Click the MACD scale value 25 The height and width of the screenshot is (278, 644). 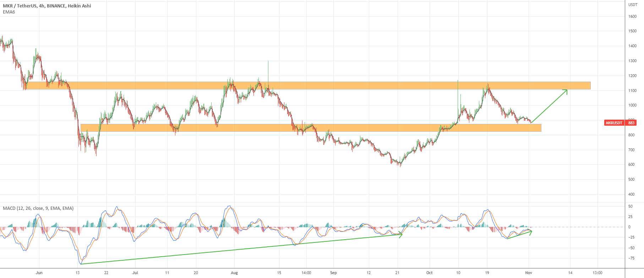[630, 217]
